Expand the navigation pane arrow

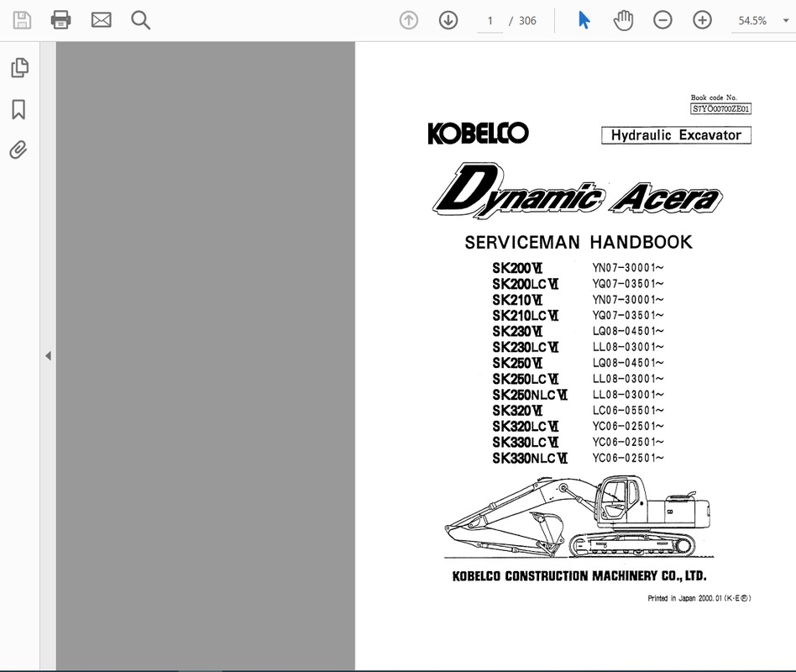(48, 356)
